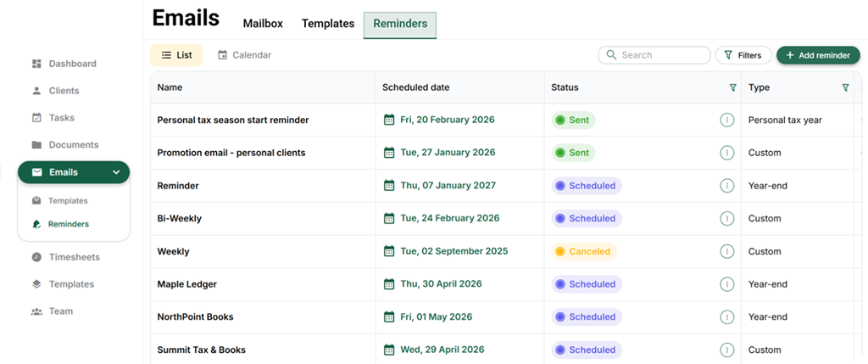Image resolution: width=868 pixels, height=364 pixels.
Task: Open the Status column filter
Action: click(x=733, y=87)
